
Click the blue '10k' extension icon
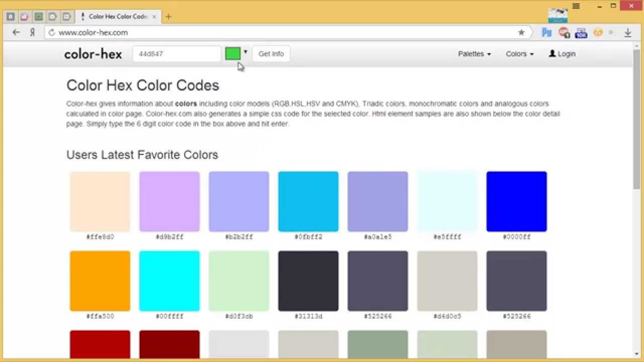(x=581, y=33)
